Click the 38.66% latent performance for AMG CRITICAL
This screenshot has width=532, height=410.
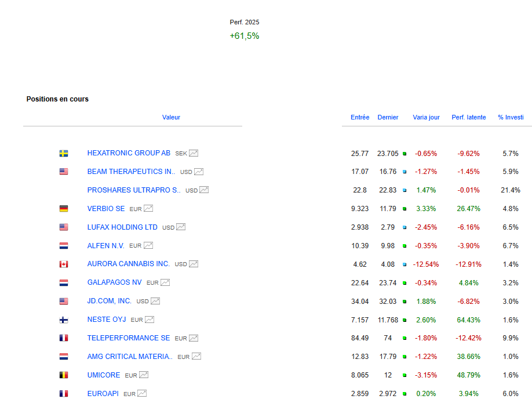469,357
